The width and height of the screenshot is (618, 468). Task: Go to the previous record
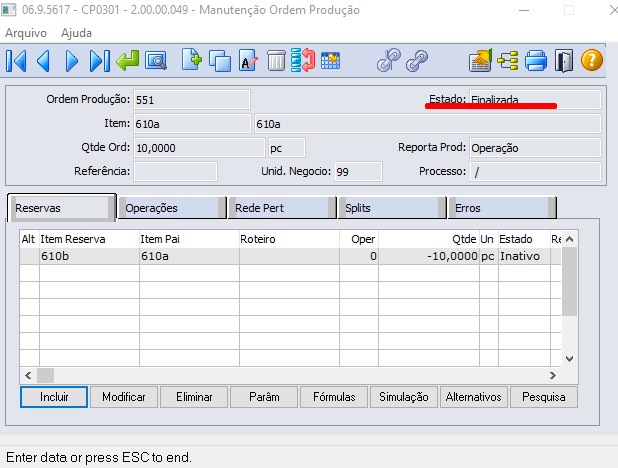(43, 61)
